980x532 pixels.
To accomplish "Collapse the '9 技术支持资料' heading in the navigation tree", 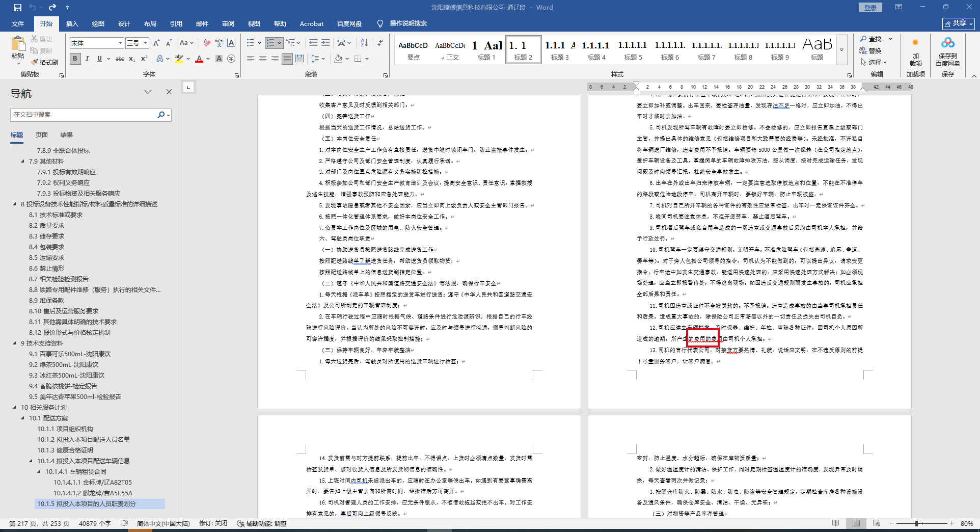I will pyautogui.click(x=14, y=343).
